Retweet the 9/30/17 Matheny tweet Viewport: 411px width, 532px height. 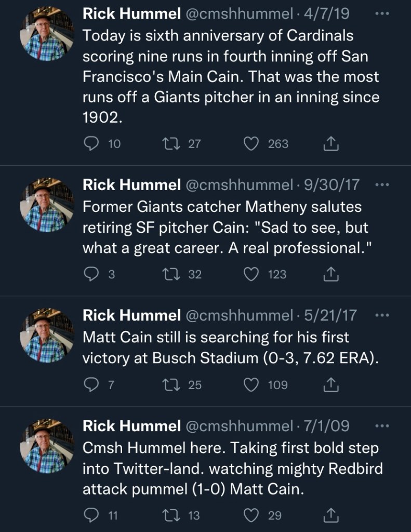point(170,274)
